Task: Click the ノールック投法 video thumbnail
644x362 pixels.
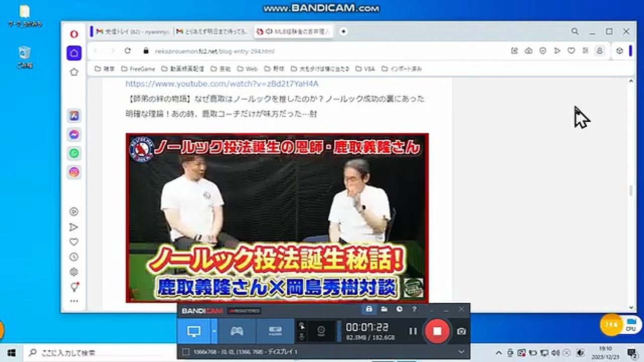Action: [x=277, y=218]
